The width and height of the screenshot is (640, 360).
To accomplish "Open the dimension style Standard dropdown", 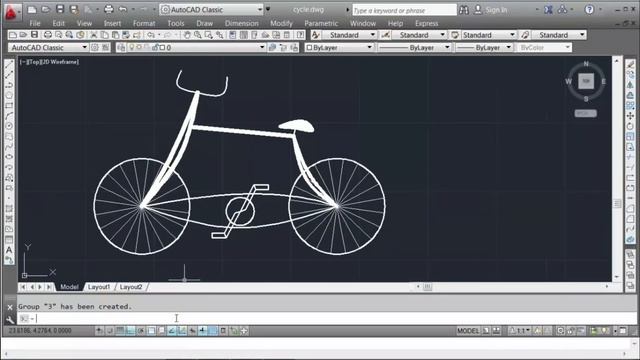I will (419, 35).
